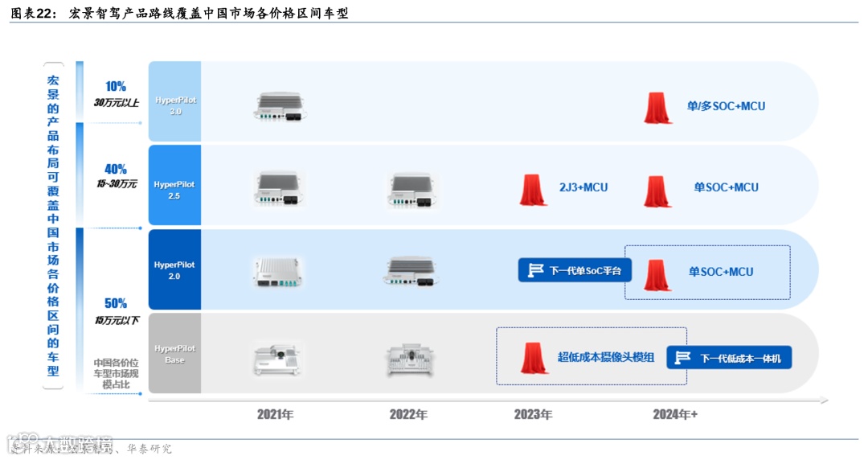Click the HyperPilot 2.0 2021 device image
868x460 pixels.
pos(278,272)
